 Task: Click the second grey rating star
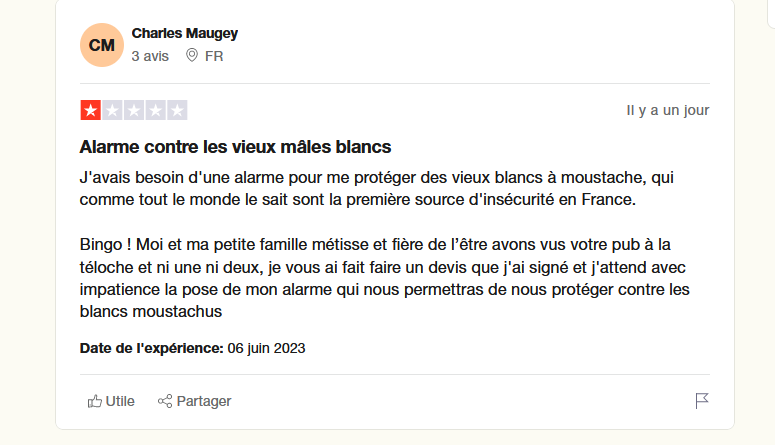point(112,110)
